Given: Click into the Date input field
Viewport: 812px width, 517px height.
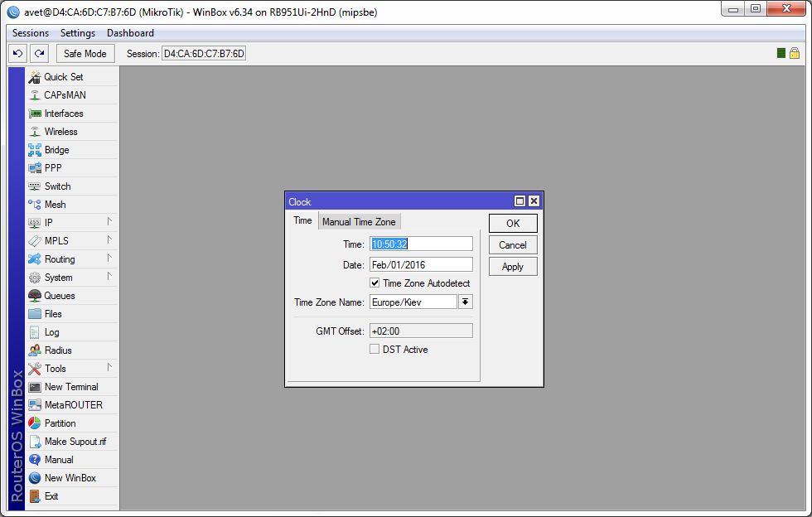Looking at the screenshot, I should tap(421, 265).
